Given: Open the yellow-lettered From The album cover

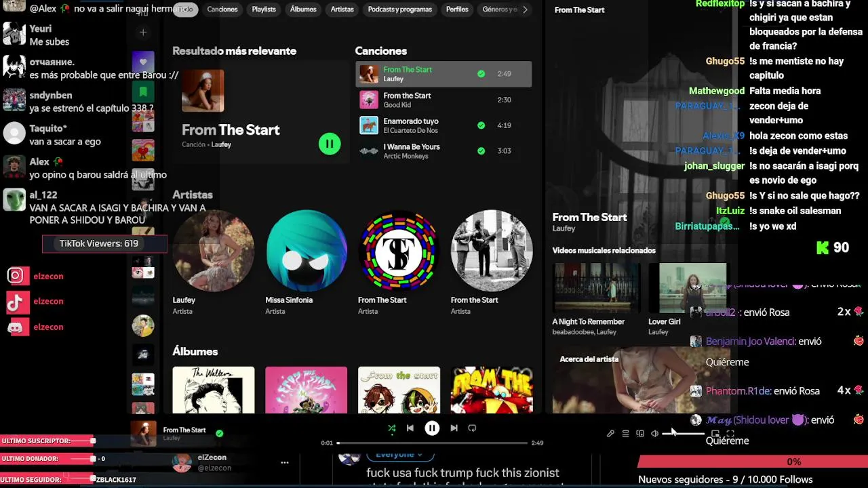Looking at the screenshot, I should pyautogui.click(x=492, y=390).
